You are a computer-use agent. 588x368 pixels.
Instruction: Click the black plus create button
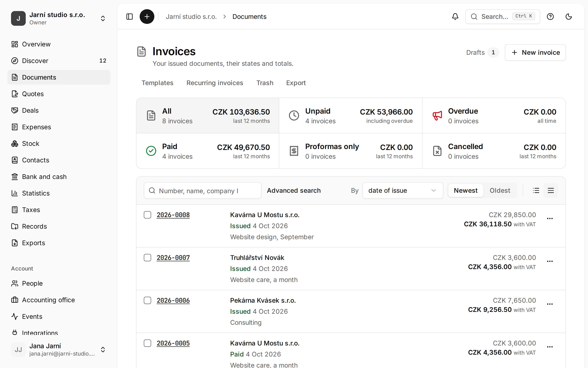[147, 17]
